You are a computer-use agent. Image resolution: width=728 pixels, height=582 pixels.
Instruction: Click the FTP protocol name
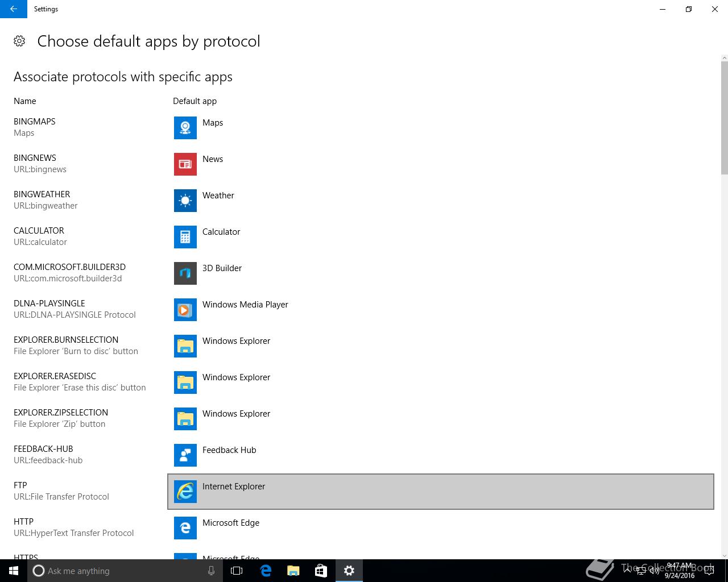(x=20, y=485)
